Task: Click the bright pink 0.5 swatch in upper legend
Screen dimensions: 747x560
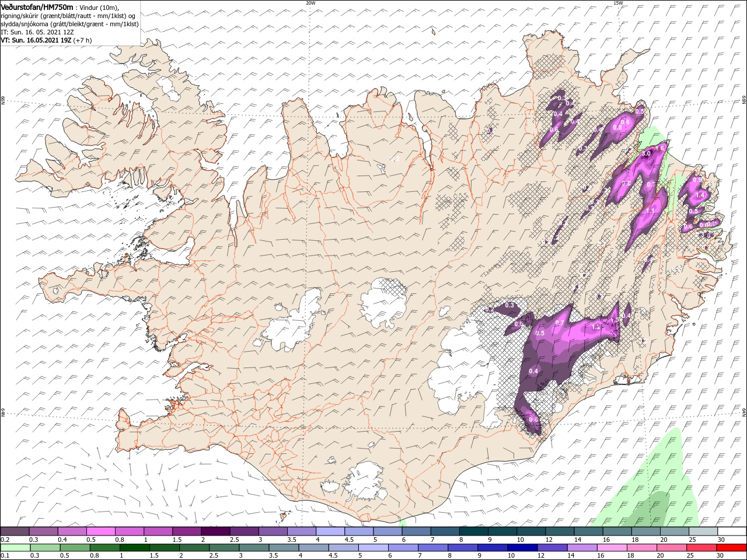Action: click(x=101, y=531)
